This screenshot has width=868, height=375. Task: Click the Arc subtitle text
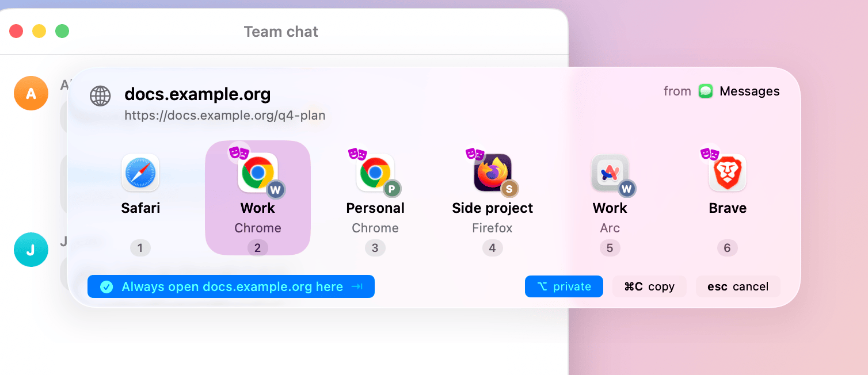(610, 228)
